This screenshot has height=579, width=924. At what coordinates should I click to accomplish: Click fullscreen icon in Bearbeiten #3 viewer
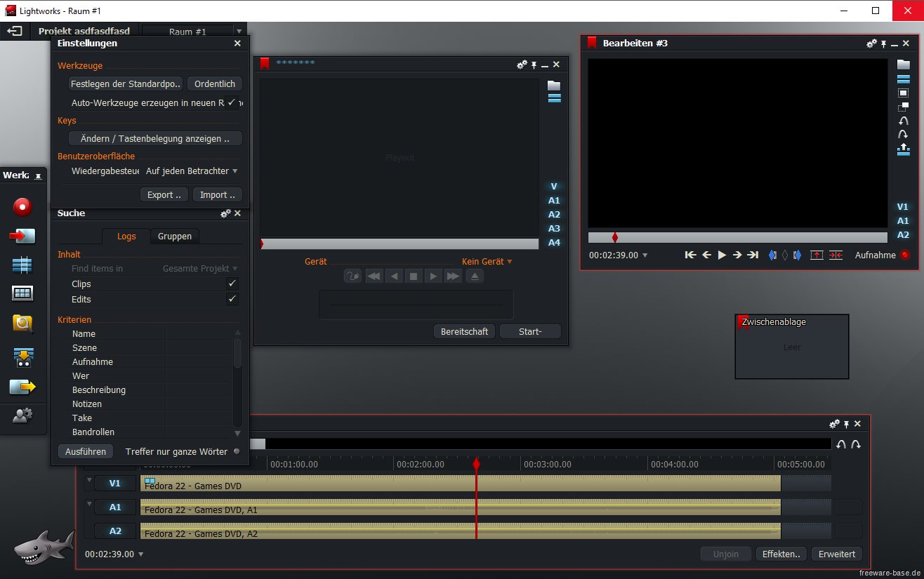coord(904,93)
